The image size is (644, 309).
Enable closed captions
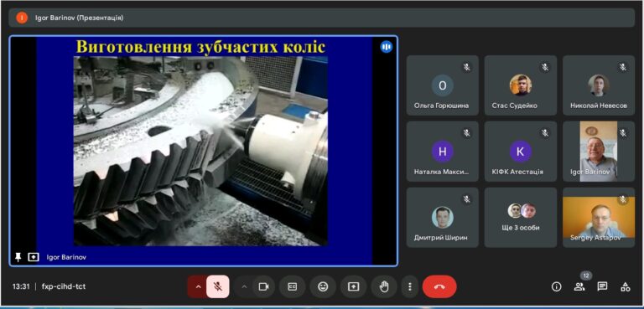click(x=292, y=287)
